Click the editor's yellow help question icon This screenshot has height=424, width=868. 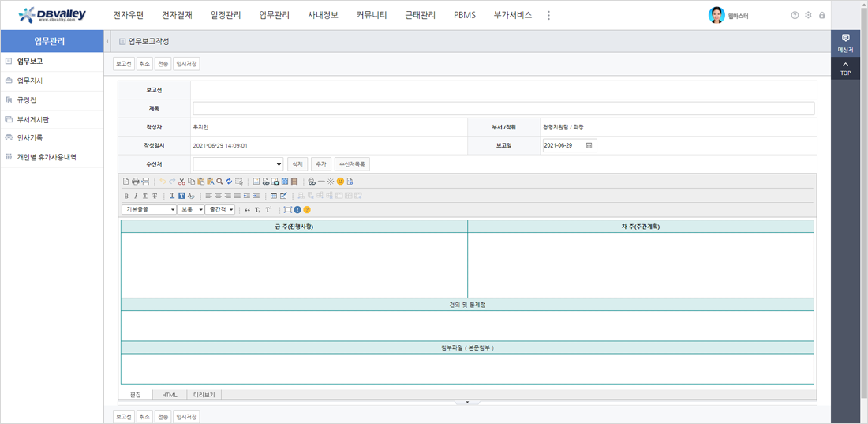click(x=307, y=210)
